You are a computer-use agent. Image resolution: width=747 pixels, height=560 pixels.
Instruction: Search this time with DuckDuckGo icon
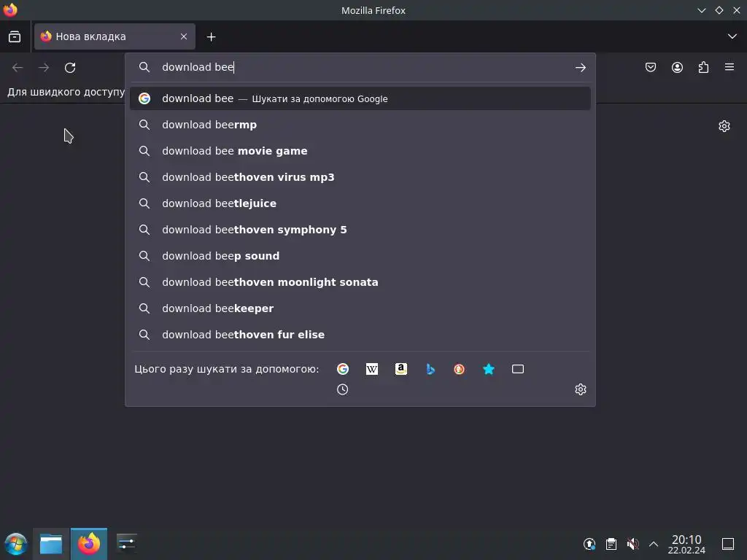click(460, 369)
